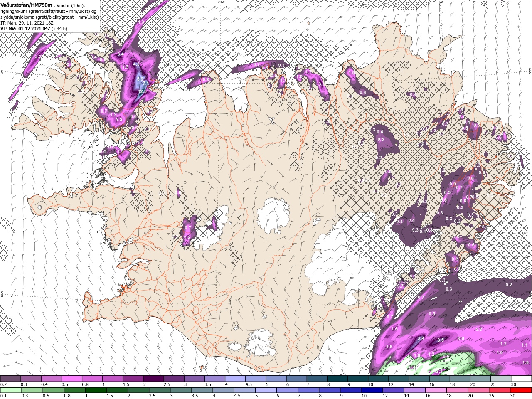Click the 20W longitude label
Image resolution: width=532 pixels, height=399 pixels.
[221, 2]
